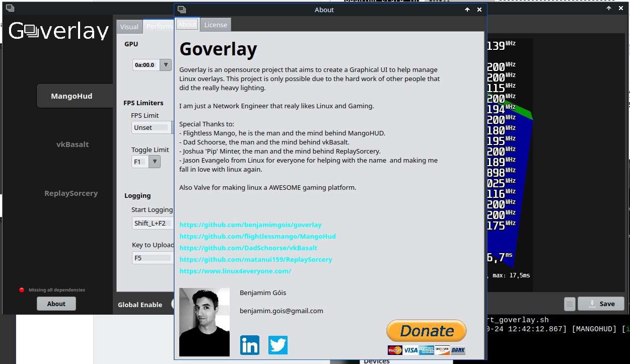This screenshot has height=364, width=630.
Task: Open the FPS Limit Unset combo box
Action: (153, 127)
